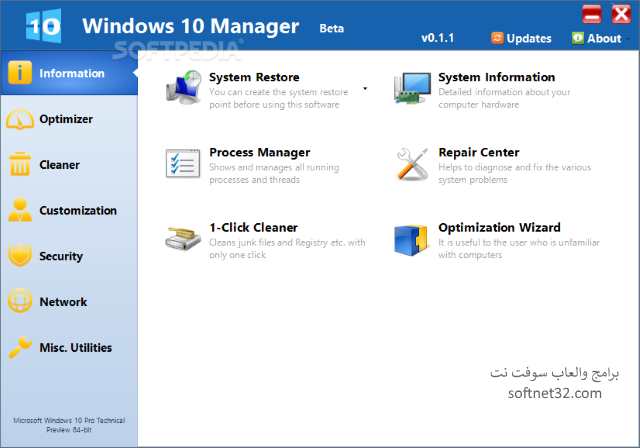The image size is (640, 448).
Task: Click the Optimization Wizard puzzle icon
Action: pos(411,240)
